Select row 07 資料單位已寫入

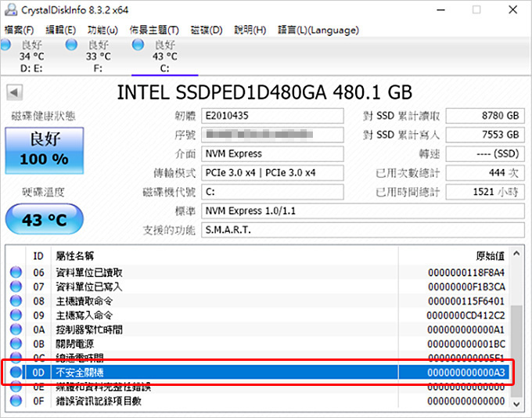(x=258, y=286)
